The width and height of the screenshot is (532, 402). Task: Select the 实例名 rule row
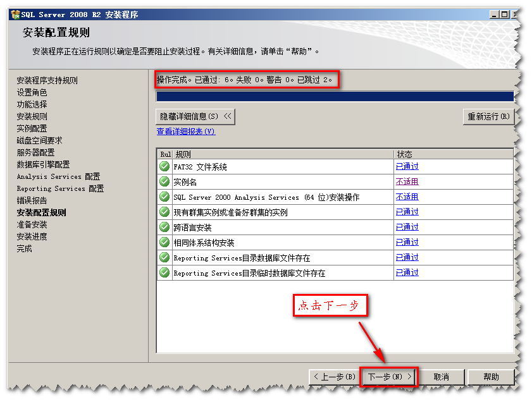[335, 181]
